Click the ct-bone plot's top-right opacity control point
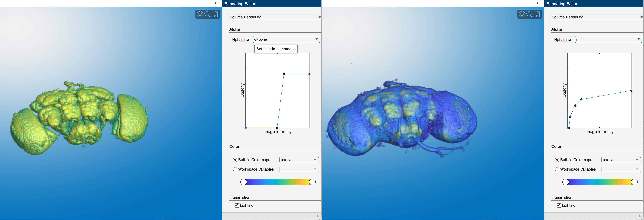 pyautogui.click(x=309, y=74)
